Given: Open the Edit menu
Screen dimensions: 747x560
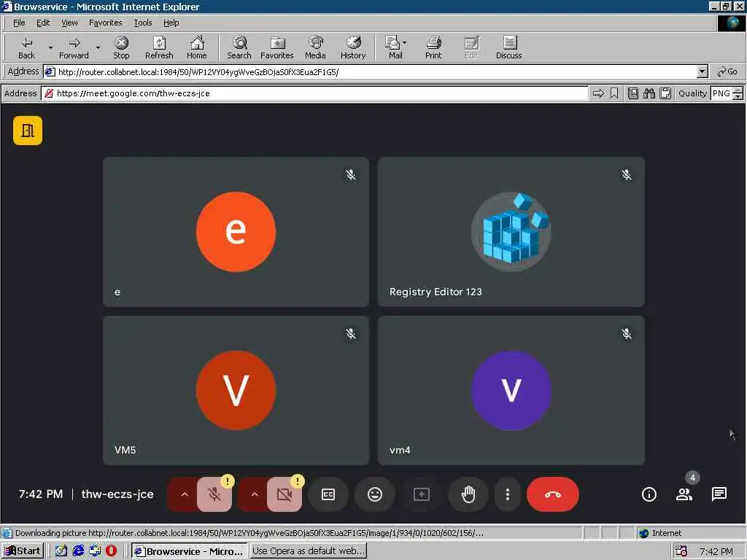Looking at the screenshot, I should click(x=43, y=23).
